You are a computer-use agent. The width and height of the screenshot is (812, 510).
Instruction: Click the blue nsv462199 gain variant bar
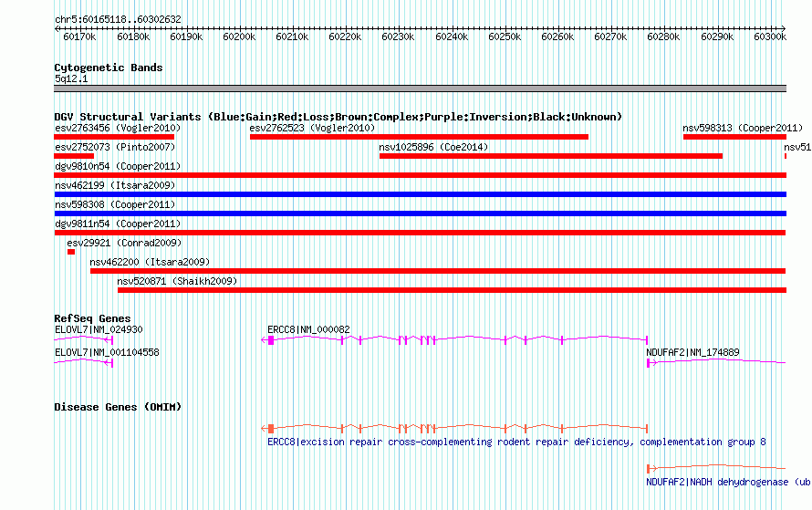click(x=420, y=194)
